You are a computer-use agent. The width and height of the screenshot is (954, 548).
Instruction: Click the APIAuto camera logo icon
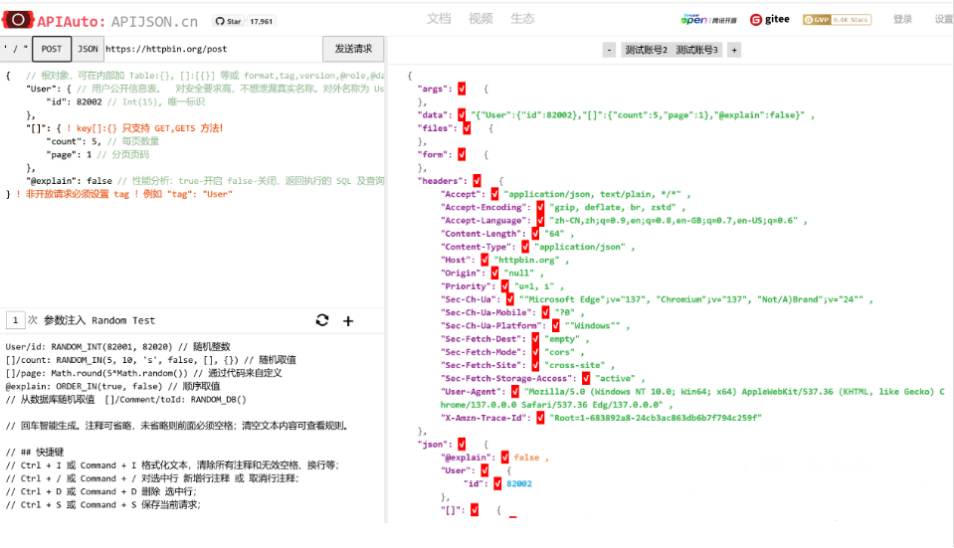(x=18, y=20)
